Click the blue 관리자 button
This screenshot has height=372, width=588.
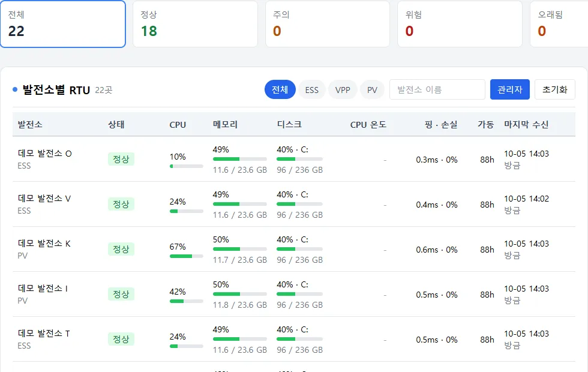coord(509,89)
